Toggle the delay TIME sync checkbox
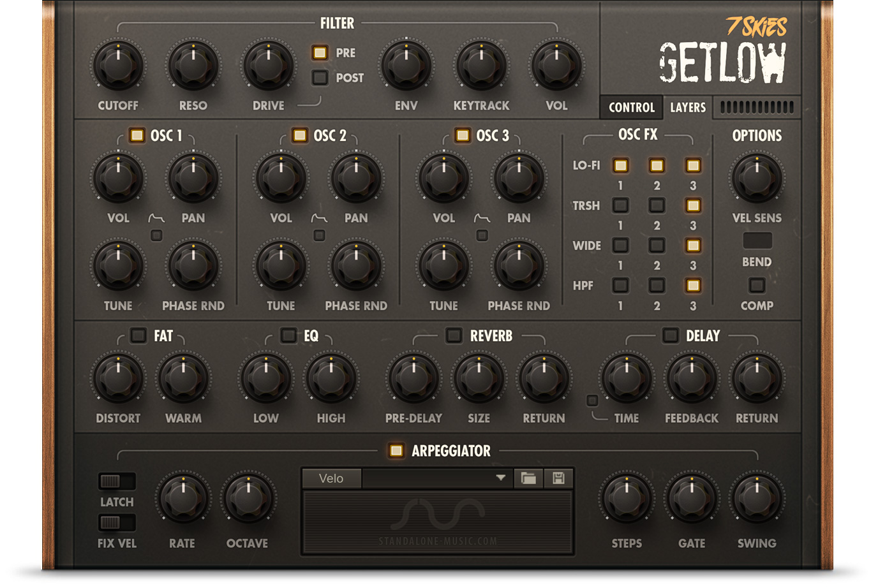The width and height of the screenshot is (878, 588). click(592, 401)
